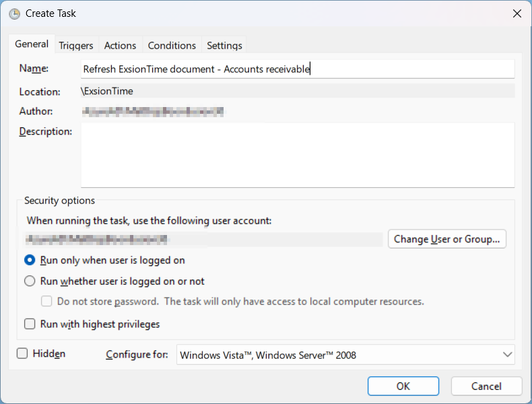This screenshot has height=404, width=532.
Task: Click the user account field under Security options
Action: [202, 239]
